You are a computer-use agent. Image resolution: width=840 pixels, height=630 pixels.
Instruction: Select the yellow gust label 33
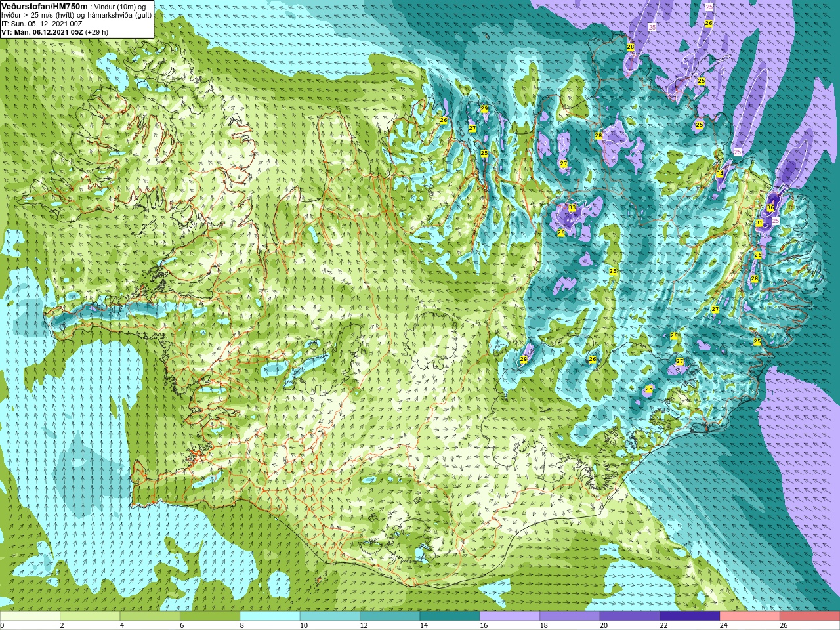pos(572,207)
